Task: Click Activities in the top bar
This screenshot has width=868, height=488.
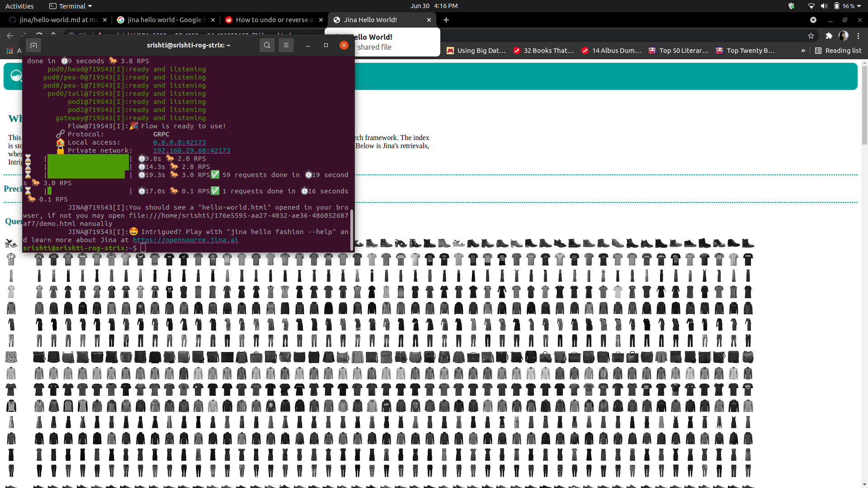Action: [19, 6]
